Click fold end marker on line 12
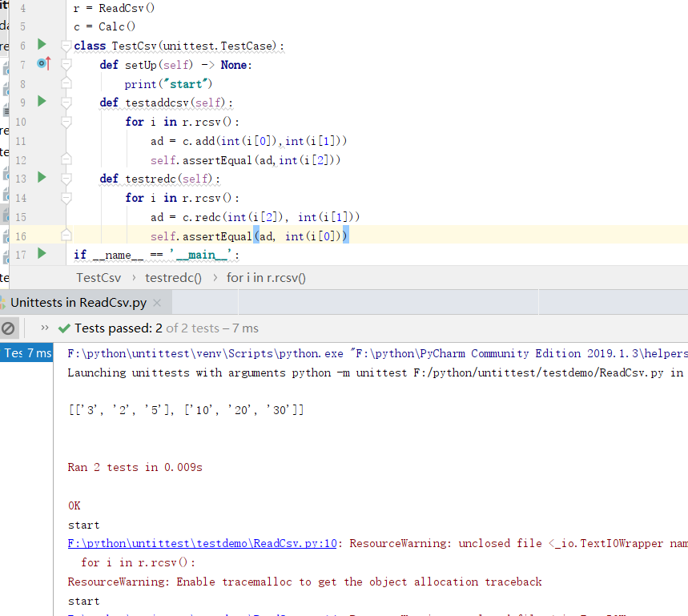 66,159
